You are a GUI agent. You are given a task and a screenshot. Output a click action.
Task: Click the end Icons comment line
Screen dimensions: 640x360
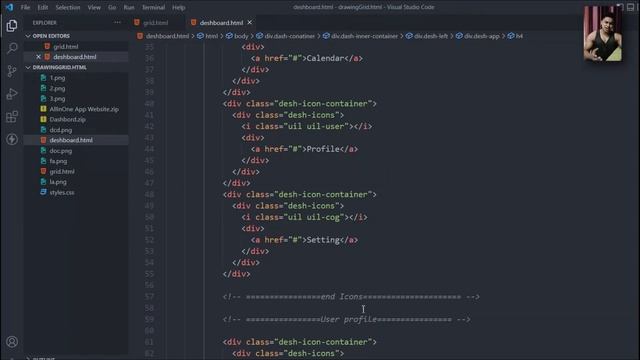click(351, 297)
